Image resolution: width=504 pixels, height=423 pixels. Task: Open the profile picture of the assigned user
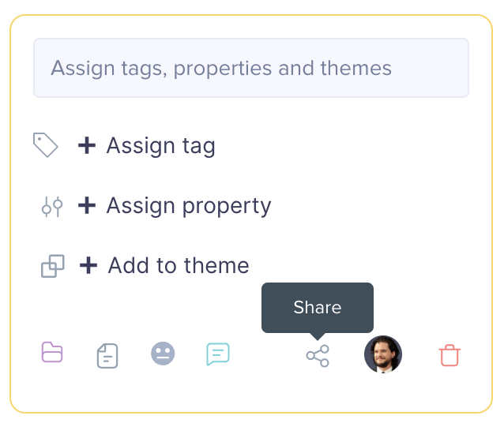pos(383,354)
